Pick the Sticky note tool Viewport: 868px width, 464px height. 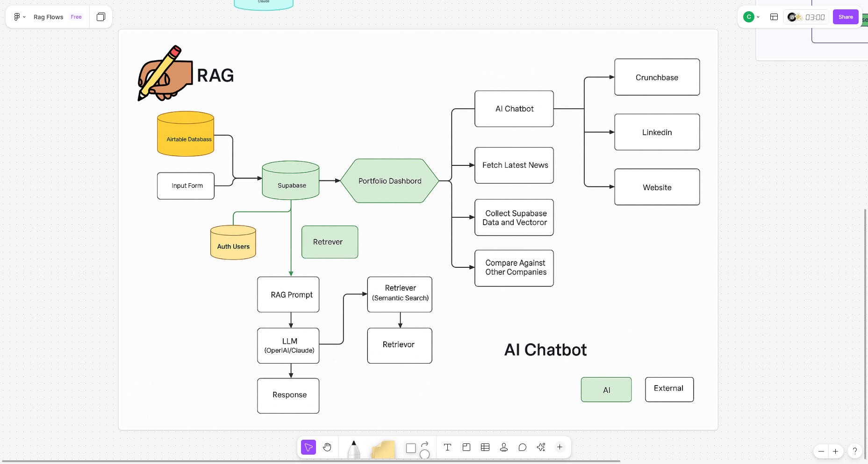point(383,450)
